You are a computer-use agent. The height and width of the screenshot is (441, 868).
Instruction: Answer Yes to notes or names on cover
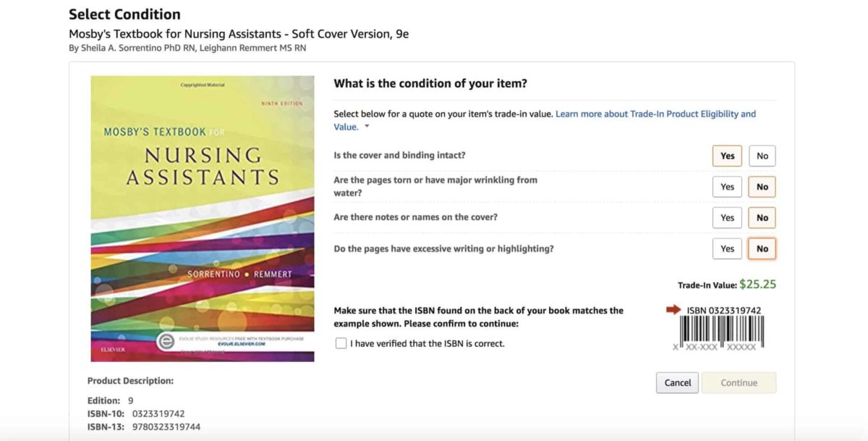727,217
